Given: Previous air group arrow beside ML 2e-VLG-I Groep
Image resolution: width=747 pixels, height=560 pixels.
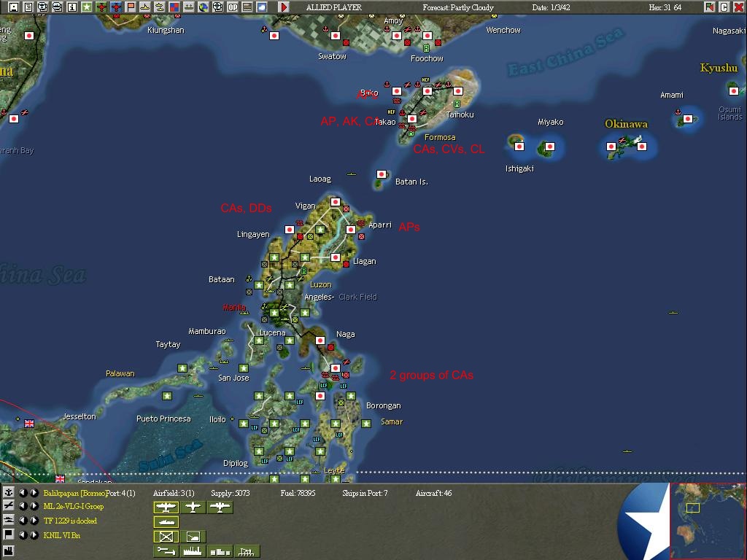Looking at the screenshot, I should [x=23, y=506].
